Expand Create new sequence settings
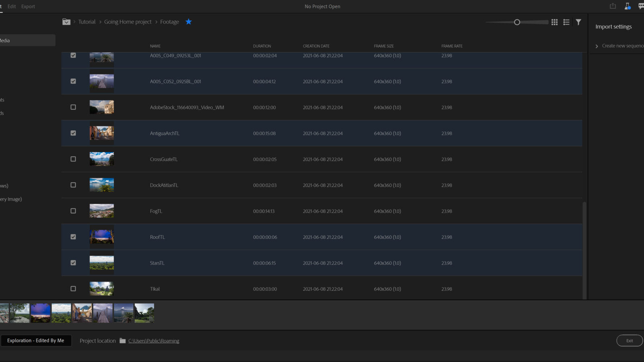This screenshot has width=644, height=362. (x=597, y=46)
